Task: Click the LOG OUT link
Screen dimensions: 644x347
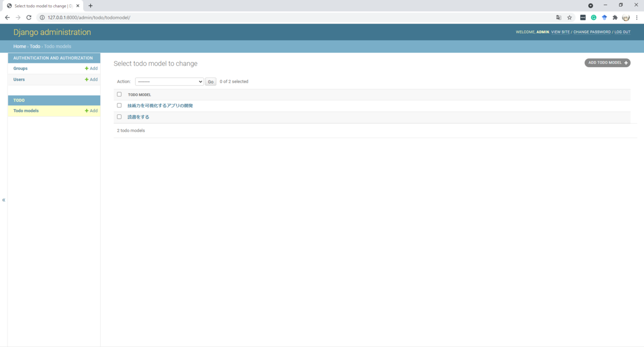Action: (x=623, y=32)
